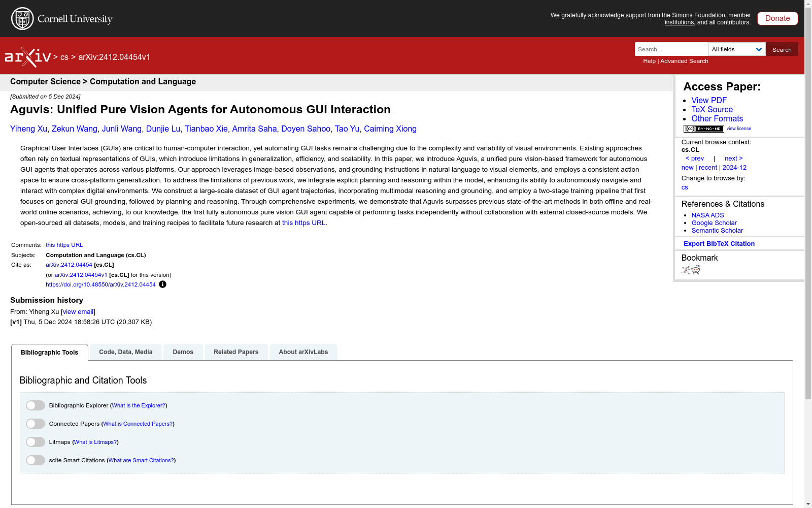The width and height of the screenshot is (812, 508).
Task: Open the doi.org DOI link
Action: [100, 284]
